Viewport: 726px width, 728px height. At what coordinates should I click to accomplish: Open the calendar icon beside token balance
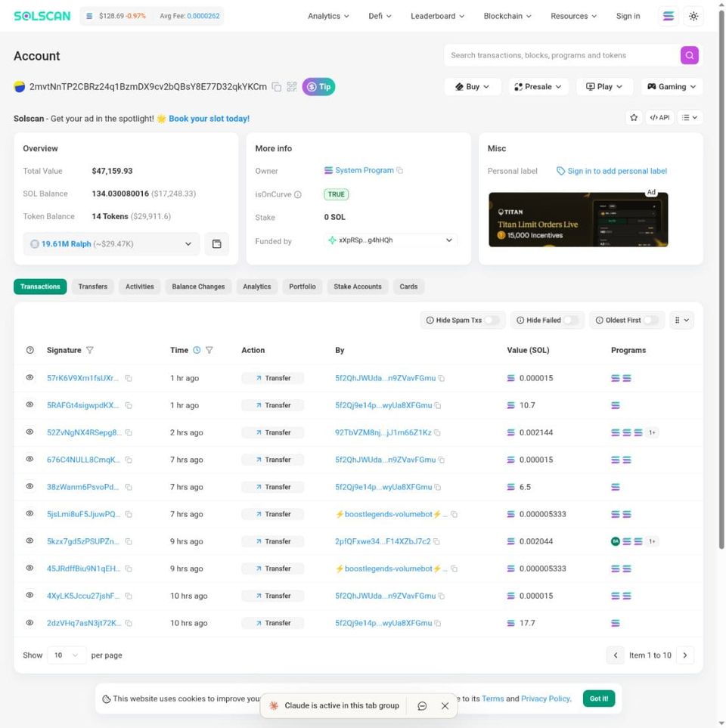(217, 244)
